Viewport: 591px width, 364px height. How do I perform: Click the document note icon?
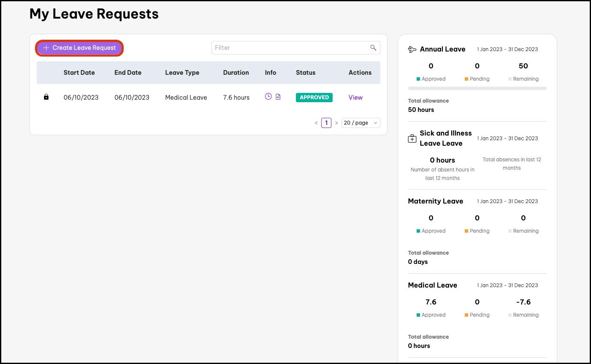278,97
